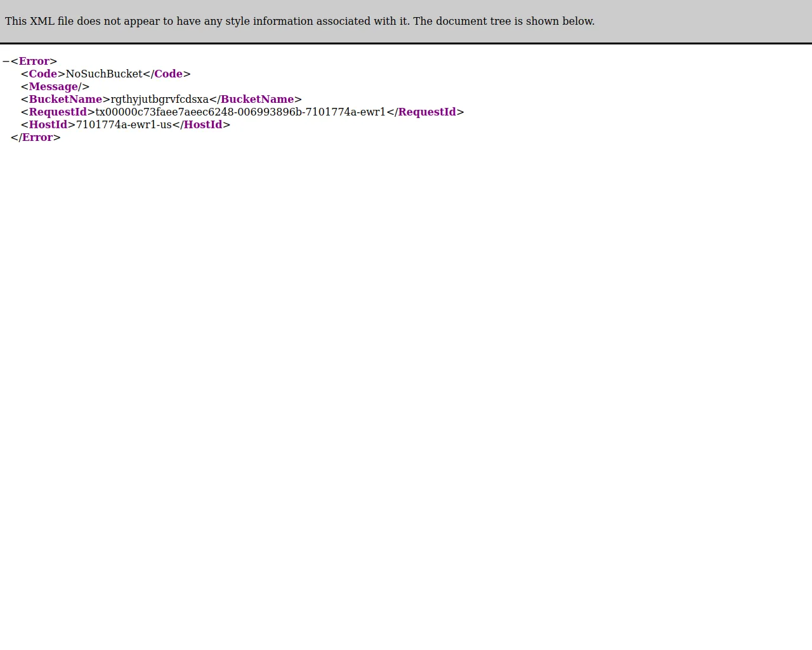Image resolution: width=812 pixels, height=650 pixels.
Task: Click the closing HostId tag
Action: 203,124
